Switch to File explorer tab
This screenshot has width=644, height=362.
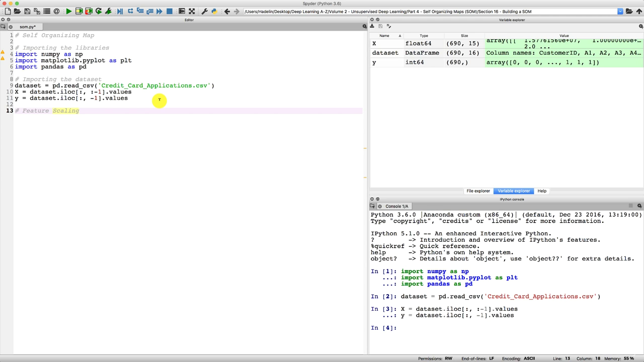478,191
